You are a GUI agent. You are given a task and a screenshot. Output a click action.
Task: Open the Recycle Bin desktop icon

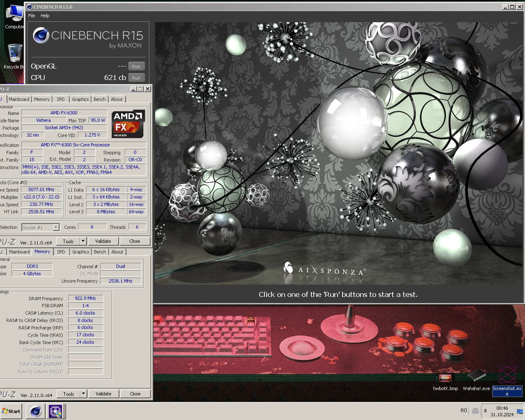(x=14, y=57)
